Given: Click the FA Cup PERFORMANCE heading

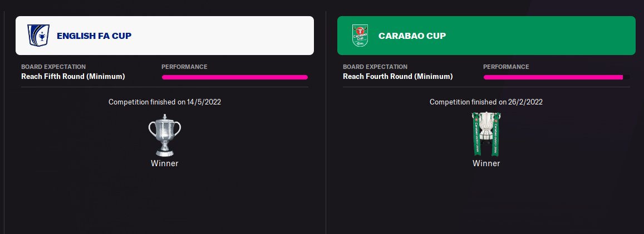Looking at the screenshot, I should [184, 67].
